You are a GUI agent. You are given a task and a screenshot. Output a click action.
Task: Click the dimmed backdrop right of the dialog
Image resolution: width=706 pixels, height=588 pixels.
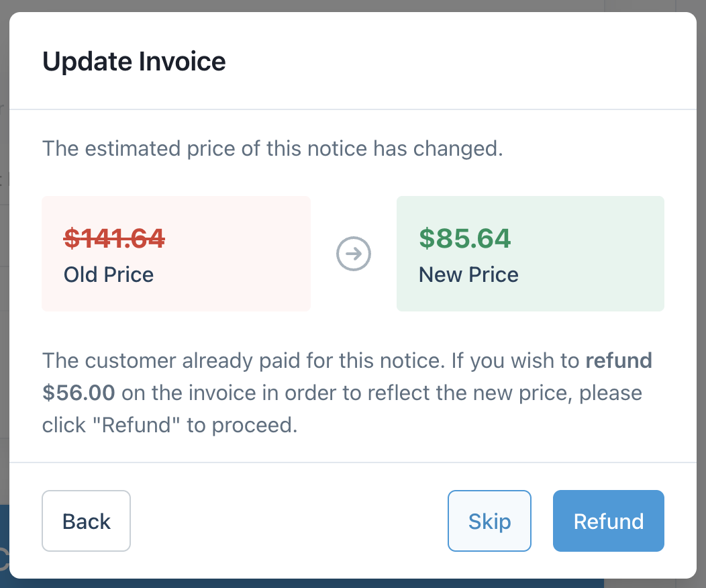coord(701,268)
